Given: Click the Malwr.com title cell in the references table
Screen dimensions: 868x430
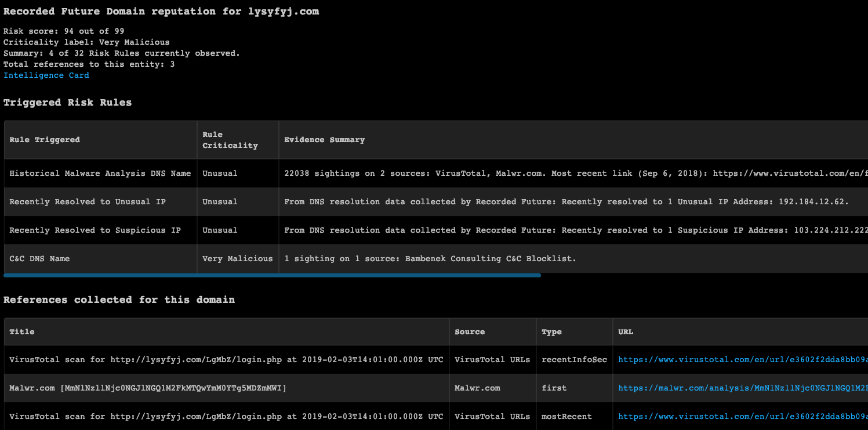Looking at the screenshot, I should click(148, 388).
